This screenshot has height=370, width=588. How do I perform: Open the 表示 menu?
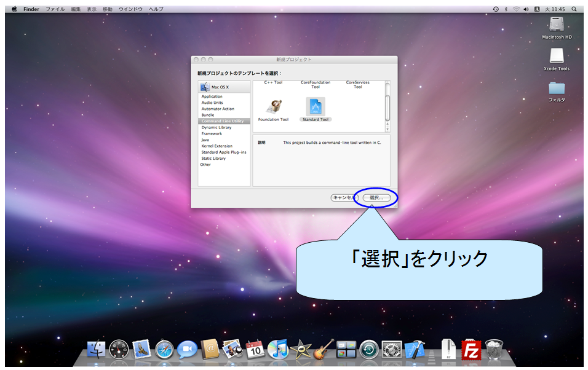[92, 9]
